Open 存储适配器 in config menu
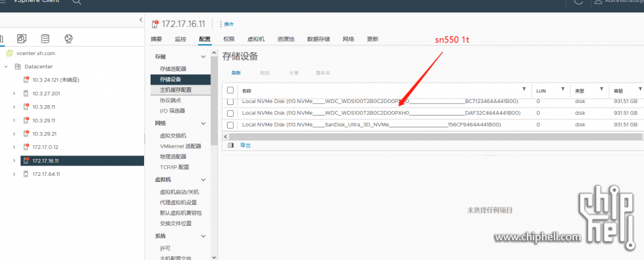 pos(173,68)
